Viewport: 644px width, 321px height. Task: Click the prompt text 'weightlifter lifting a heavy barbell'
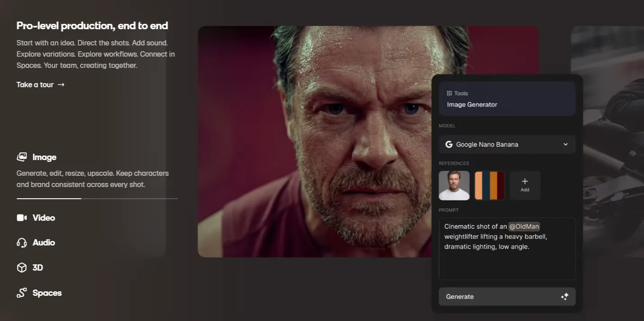pos(495,236)
